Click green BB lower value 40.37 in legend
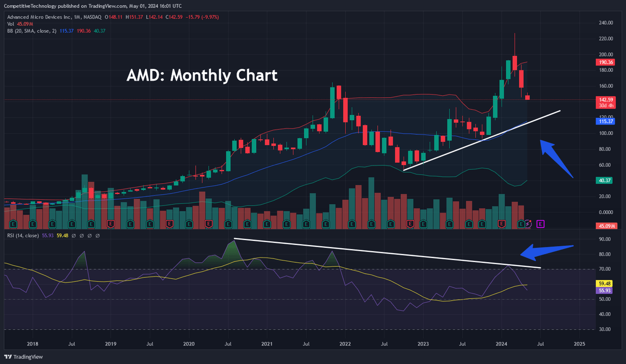This screenshot has width=626, height=364. tap(100, 30)
